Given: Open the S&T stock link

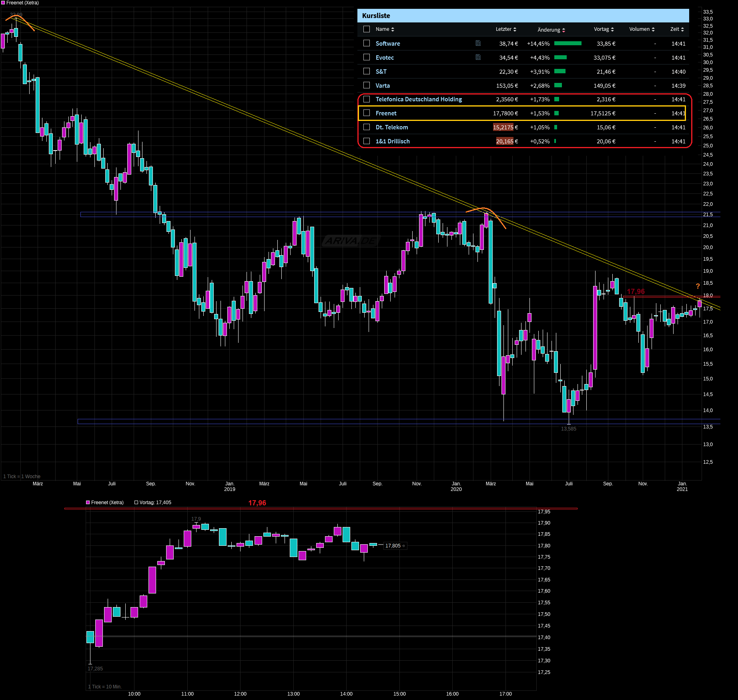Looking at the screenshot, I should pyautogui.click(x=381, y=72).
